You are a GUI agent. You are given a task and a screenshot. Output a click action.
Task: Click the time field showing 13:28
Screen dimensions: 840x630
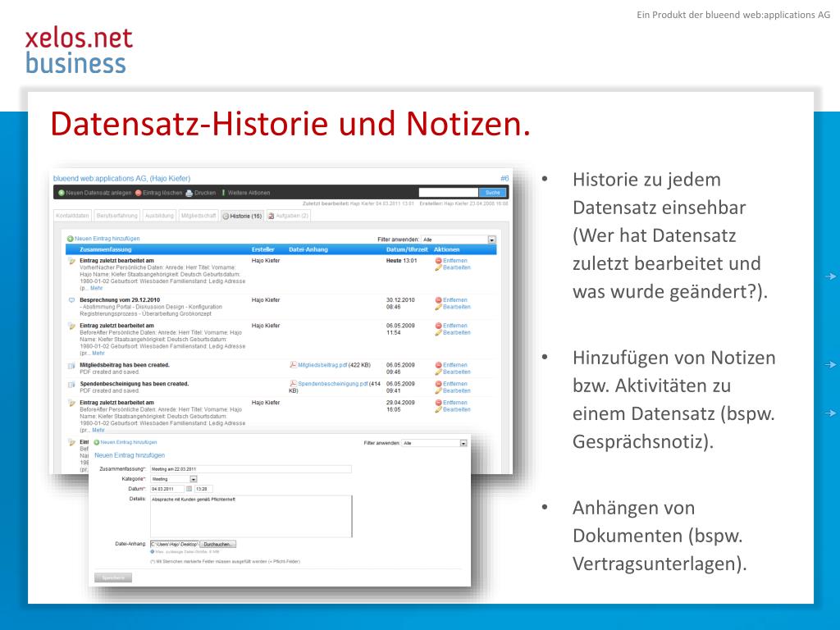203,489
